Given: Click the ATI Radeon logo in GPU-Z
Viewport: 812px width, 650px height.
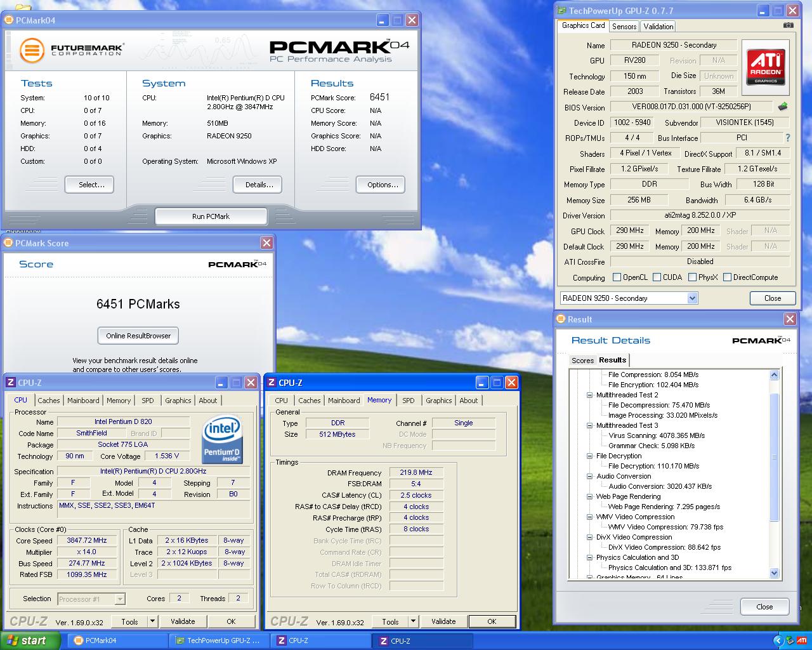Looking at the screenshot, I should (766, 68).
